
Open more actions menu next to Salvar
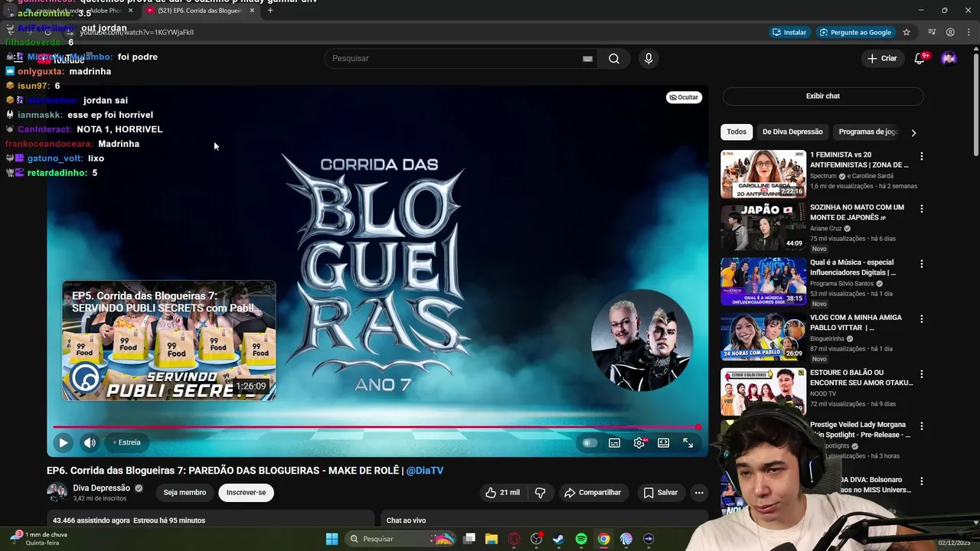[699, 493]
